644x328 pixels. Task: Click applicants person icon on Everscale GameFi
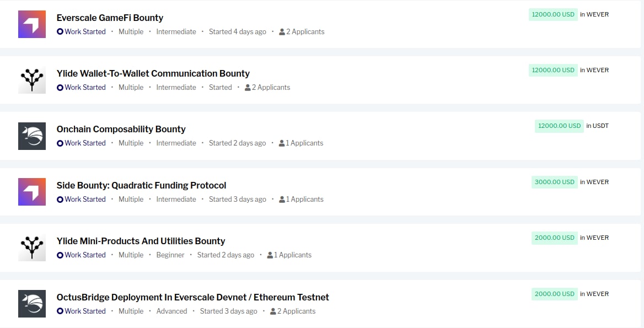click(x=282, y=32)
